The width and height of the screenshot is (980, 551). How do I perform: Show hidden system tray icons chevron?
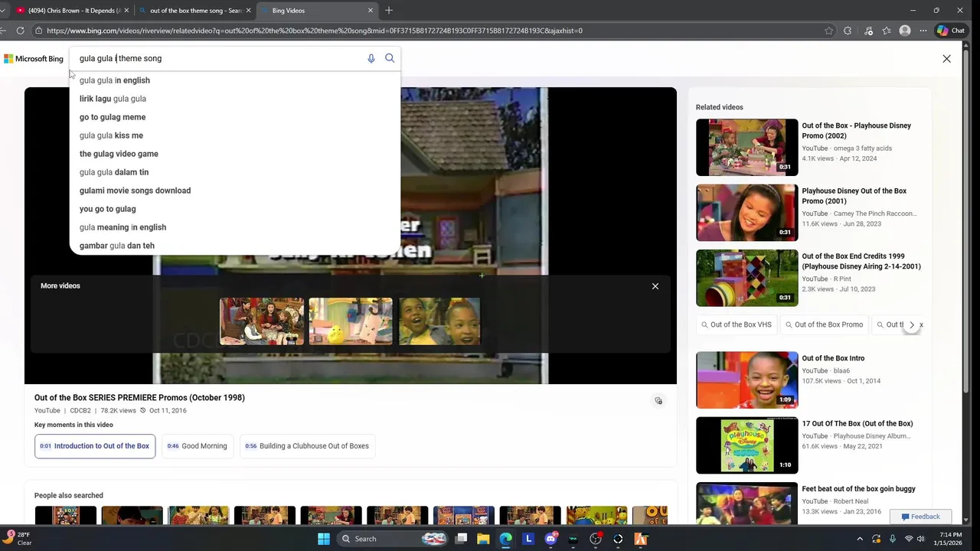[860, 539]
